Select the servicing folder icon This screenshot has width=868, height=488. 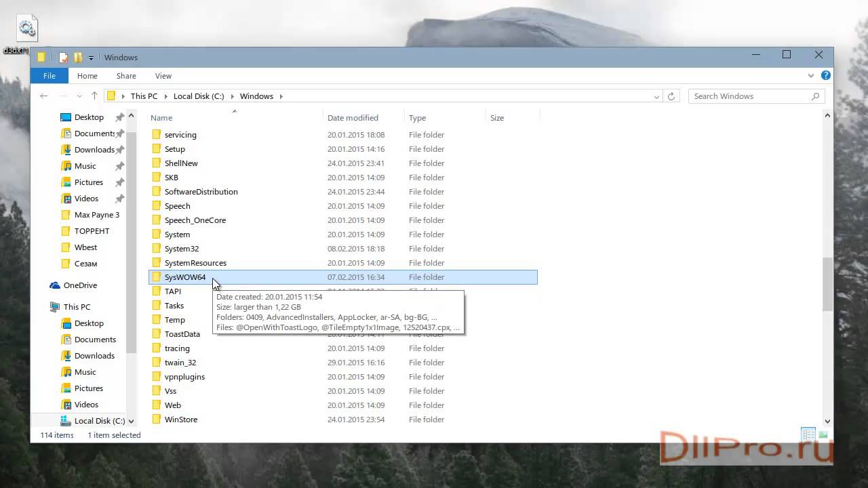click(x=157, y=135)
